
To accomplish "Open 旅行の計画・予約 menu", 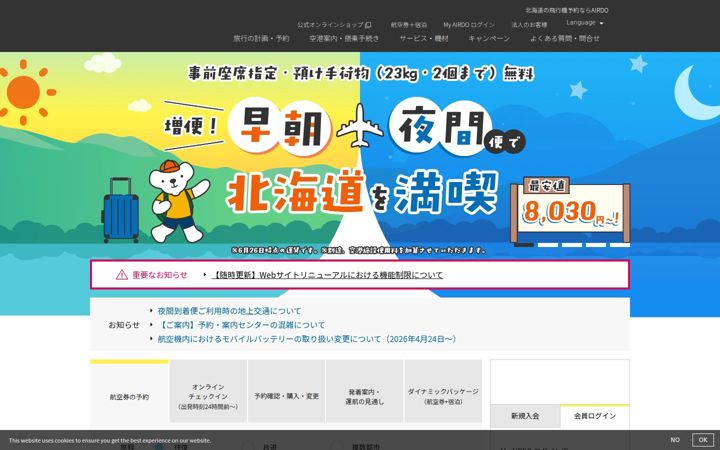I will (261, 39).
